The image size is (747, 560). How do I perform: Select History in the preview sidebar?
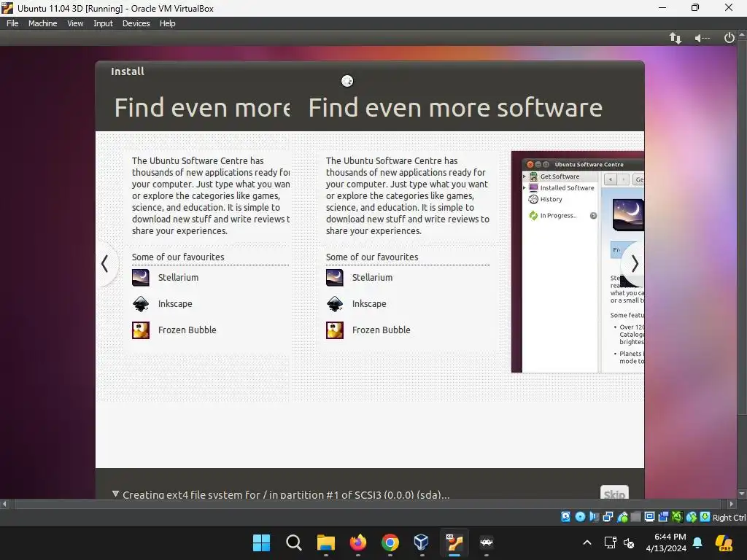click(x=551, y=200)
